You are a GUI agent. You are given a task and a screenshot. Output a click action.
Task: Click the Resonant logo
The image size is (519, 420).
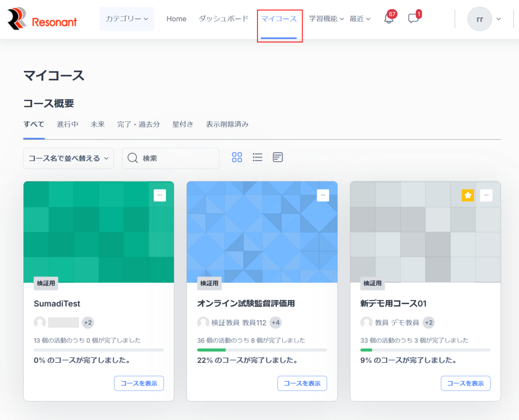tap(43, 19)
